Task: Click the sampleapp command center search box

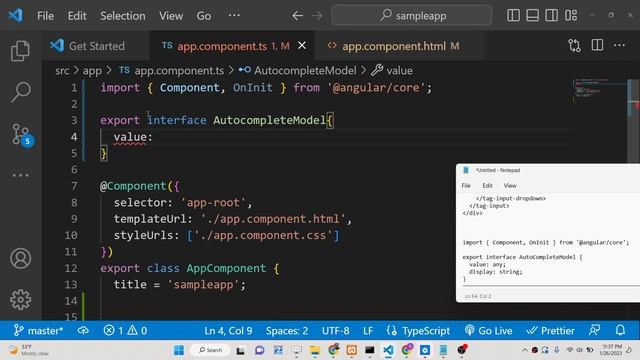Action: (411, 16)
